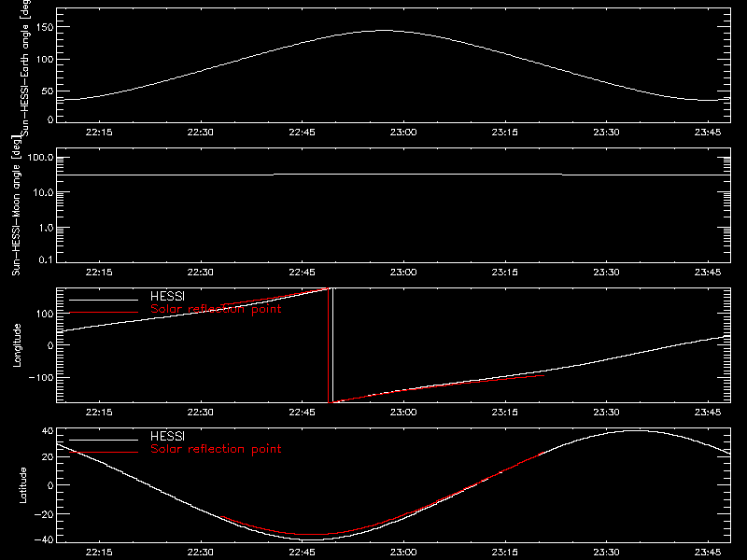Click the 100.0 tick in Moon angle plot
Image resolution: width=747 pixels, height=560 pixels.
pos(40,158)
